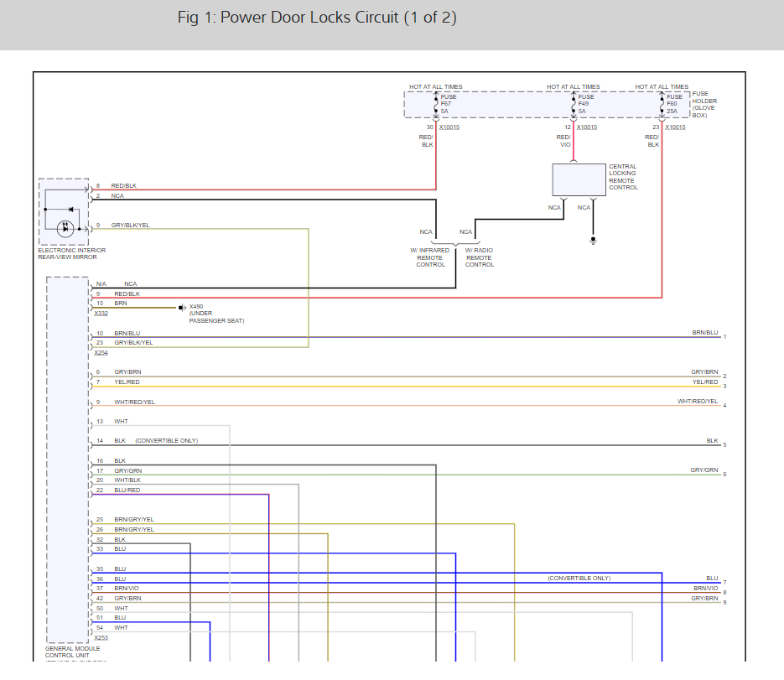The image size is (784, 680).
Task: Open the X10015 connector link beside pin 23
Action: pos(675,127)
